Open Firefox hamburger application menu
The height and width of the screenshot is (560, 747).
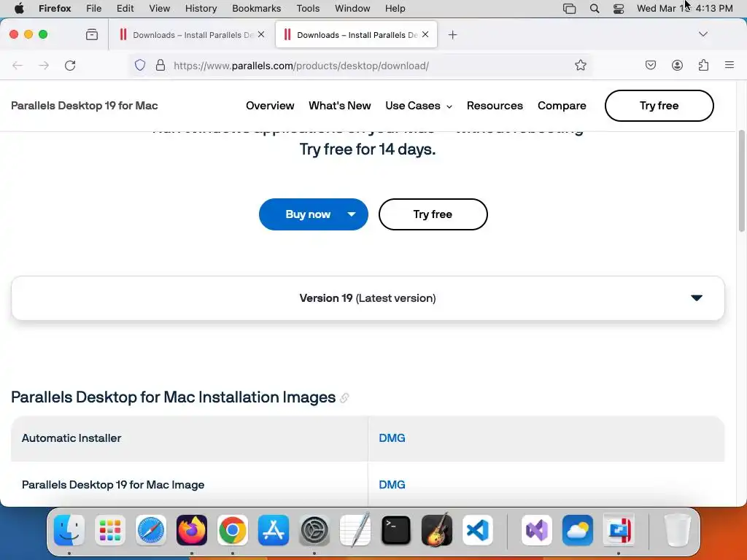(729, 65)
